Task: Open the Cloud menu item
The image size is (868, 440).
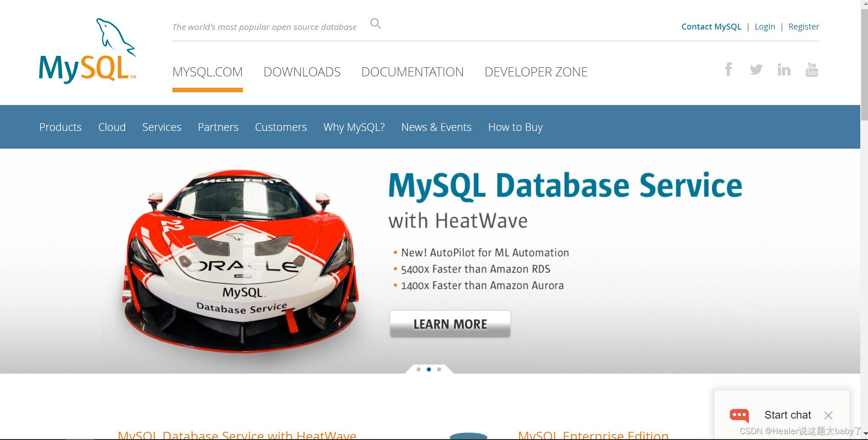Action: click(x=112, y=127)
